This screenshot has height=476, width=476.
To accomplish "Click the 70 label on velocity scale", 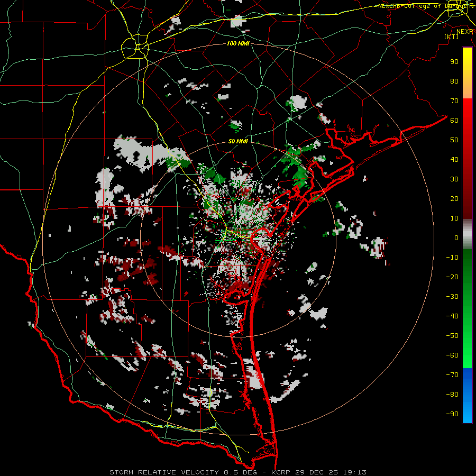I will (454, 101).
